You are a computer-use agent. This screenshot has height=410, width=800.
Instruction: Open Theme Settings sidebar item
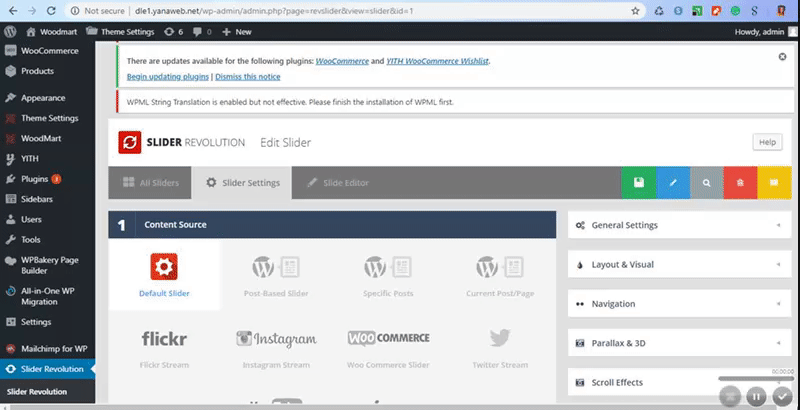(x=47, y=118)
